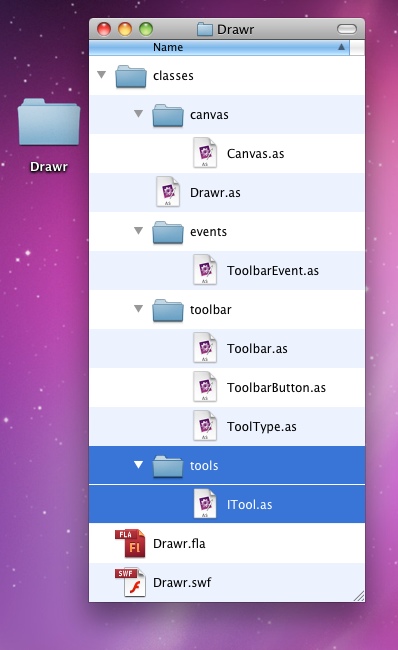
Task: Select the Drawr.fla Flash document icon
Action: tap(130, 543)
